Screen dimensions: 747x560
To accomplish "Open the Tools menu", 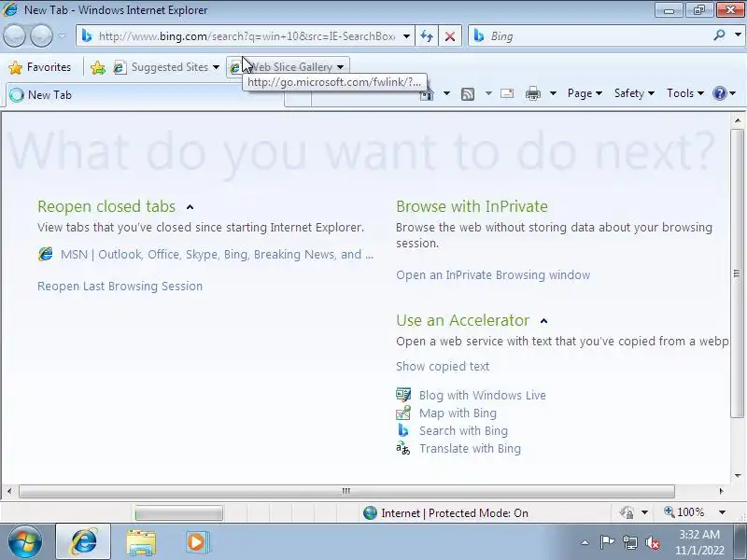I will 685,93.
